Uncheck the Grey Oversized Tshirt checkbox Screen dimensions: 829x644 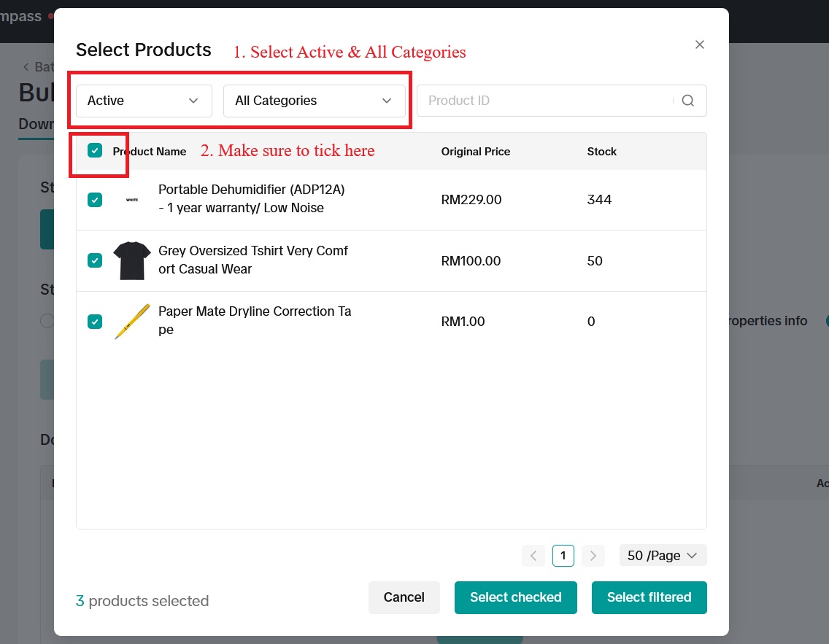click(95, 260)
